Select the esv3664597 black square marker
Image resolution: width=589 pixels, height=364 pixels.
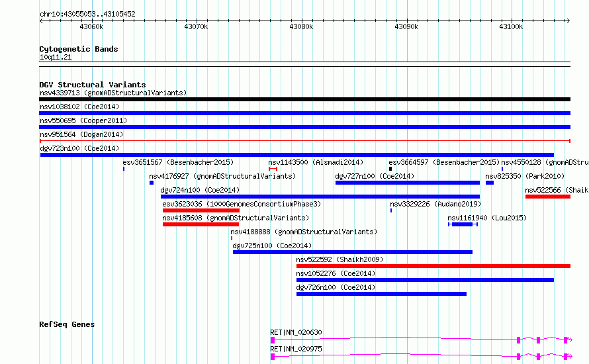coord(390,169)
